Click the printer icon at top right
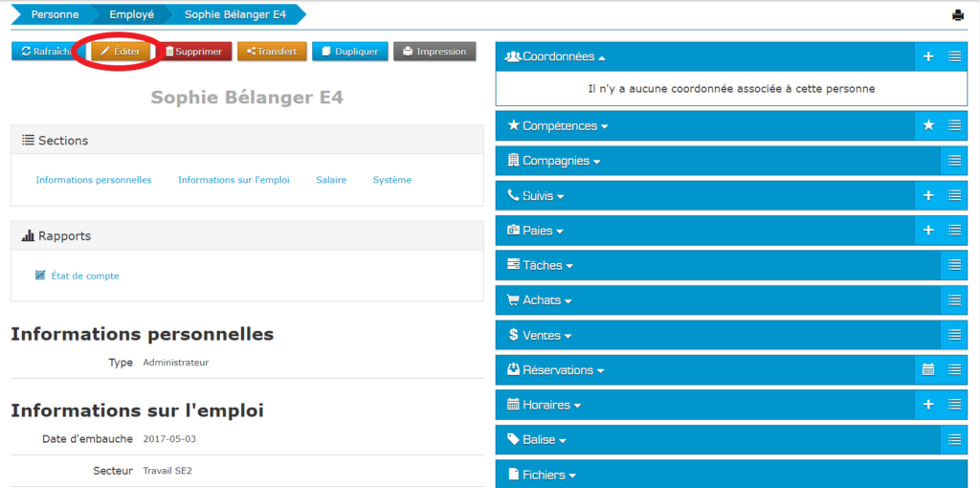Image resolution: width=980 pixels, height=488 pixels. pos(958,15)
